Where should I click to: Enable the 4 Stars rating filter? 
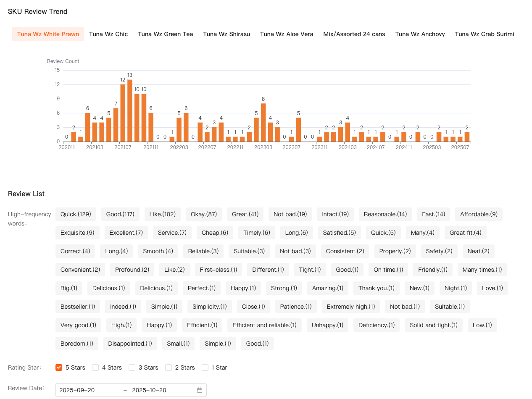(95, 367)
